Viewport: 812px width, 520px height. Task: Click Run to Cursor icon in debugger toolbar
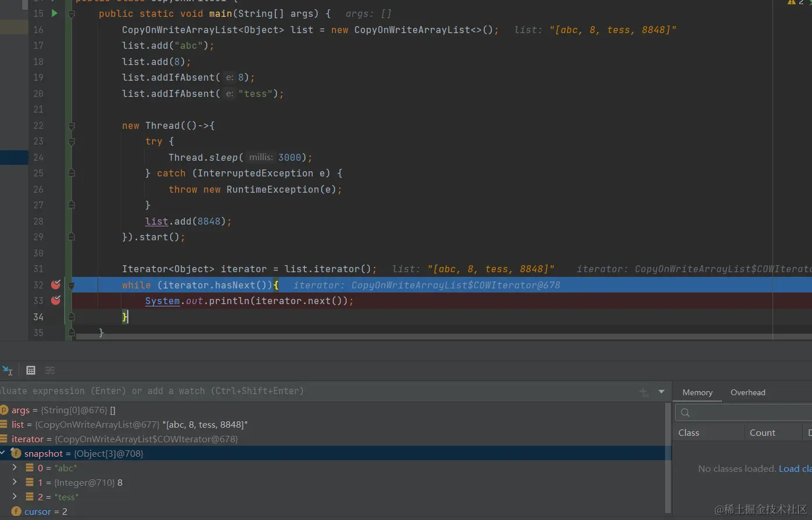pyautogui.click(x=7, y=370)
